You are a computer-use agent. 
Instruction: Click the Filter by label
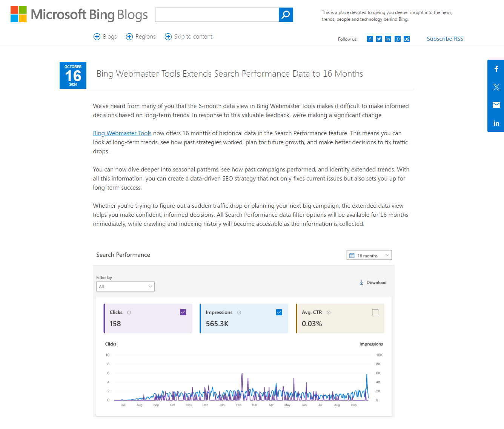[104, 278]
